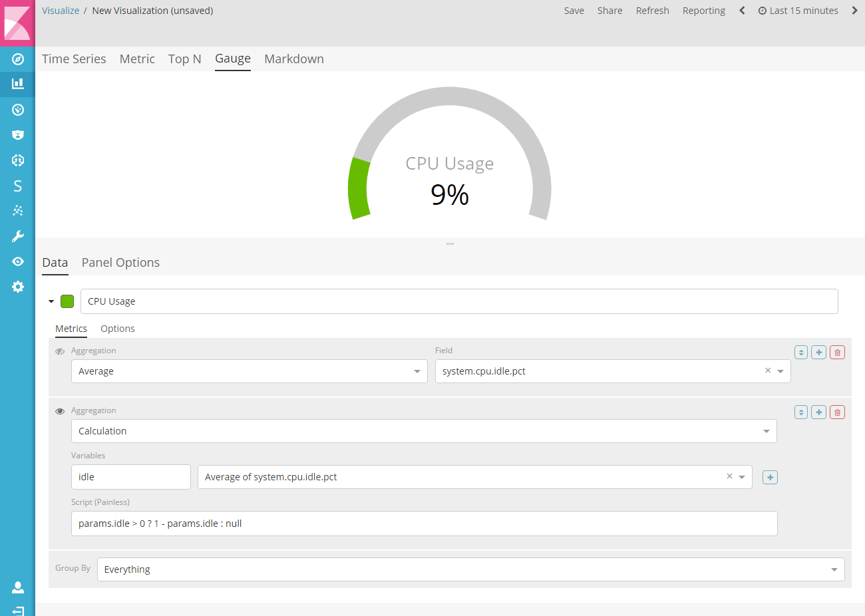Open the Calculation aggregation dropdown
Image resolution: width=865 pixels, height=616 pixels.
coord(423,431)
